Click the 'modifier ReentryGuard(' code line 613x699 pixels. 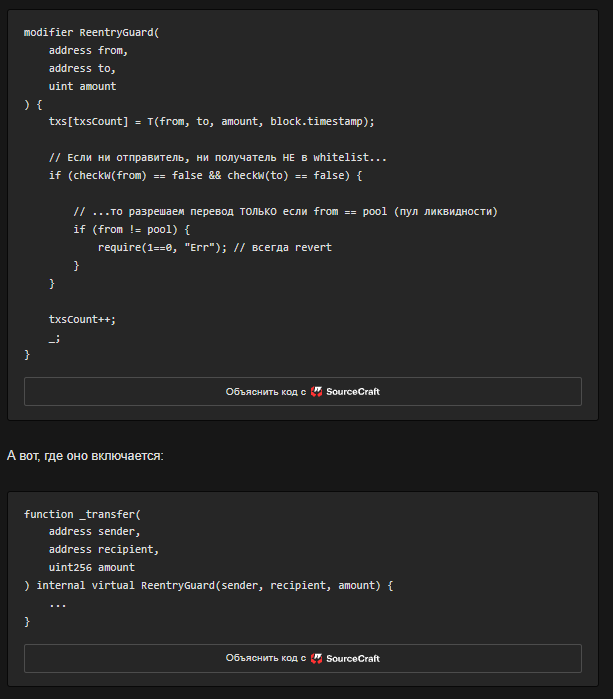click(91, 33)
